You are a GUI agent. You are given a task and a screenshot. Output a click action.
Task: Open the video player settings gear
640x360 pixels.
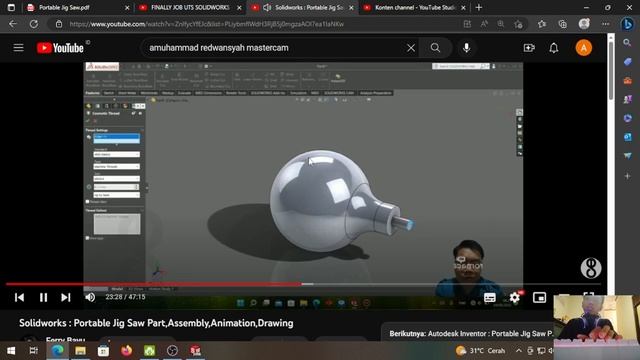coord(515,297)
